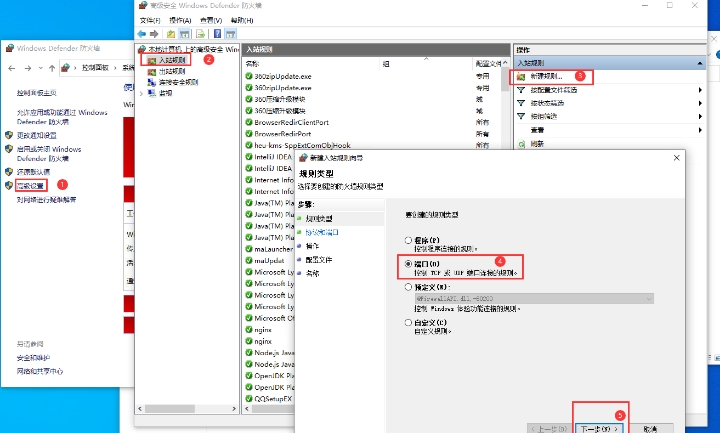Select the 预定义(E) predefined radio button
720x433 pixels.
408,287
